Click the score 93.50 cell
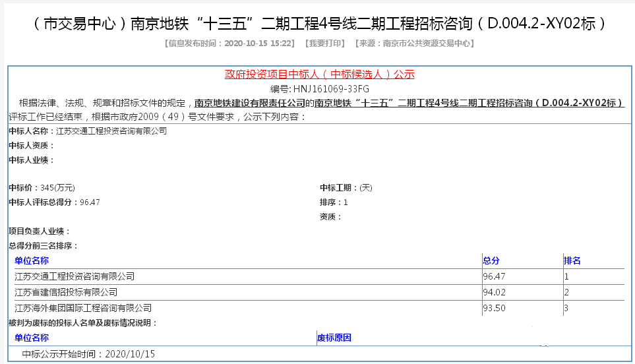The image size is (635, 364). [x=494, y=308]
